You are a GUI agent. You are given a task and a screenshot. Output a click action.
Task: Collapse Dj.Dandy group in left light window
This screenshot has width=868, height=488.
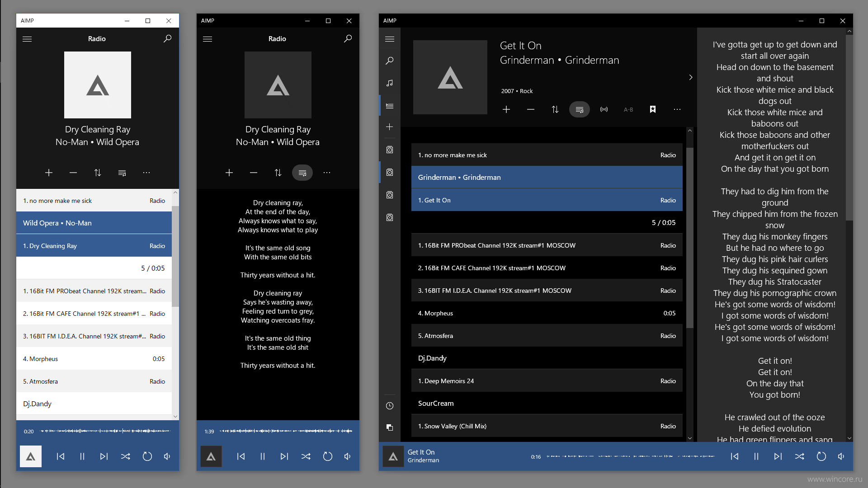pyautogui.click(x=94, y=404)
